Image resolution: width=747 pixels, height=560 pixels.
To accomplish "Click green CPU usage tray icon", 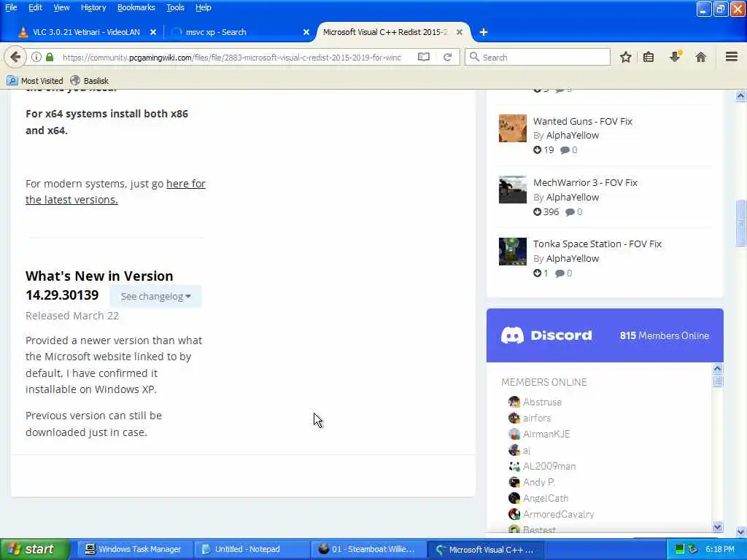I will point(680,549).
